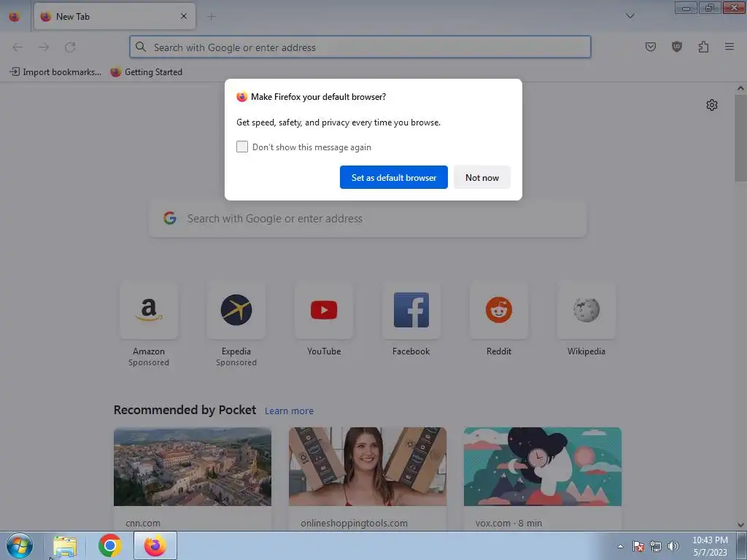This screenshot has height=560, width=747.
Task: Open the vox.com story thumbnail
Action: point(543,467)
